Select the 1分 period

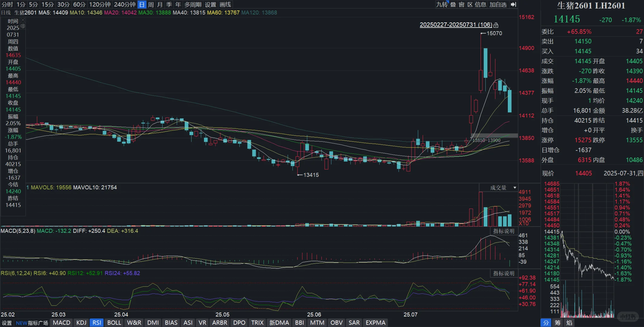coord(21,4)
